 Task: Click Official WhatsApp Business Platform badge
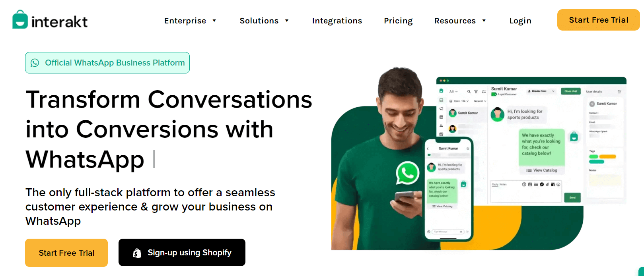pyautogui.click(x=107, y=63)
